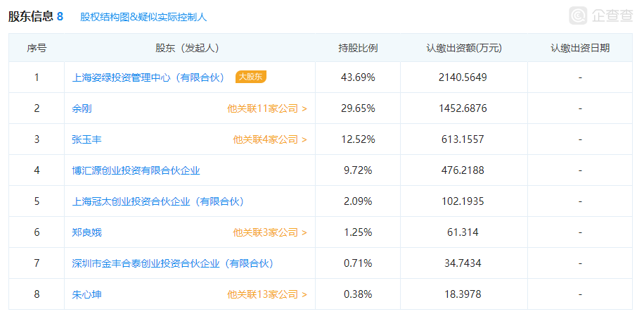Select the 18.3978 amount cell
This screenshot has height=326, width=644.
click(x=464, y=294)
